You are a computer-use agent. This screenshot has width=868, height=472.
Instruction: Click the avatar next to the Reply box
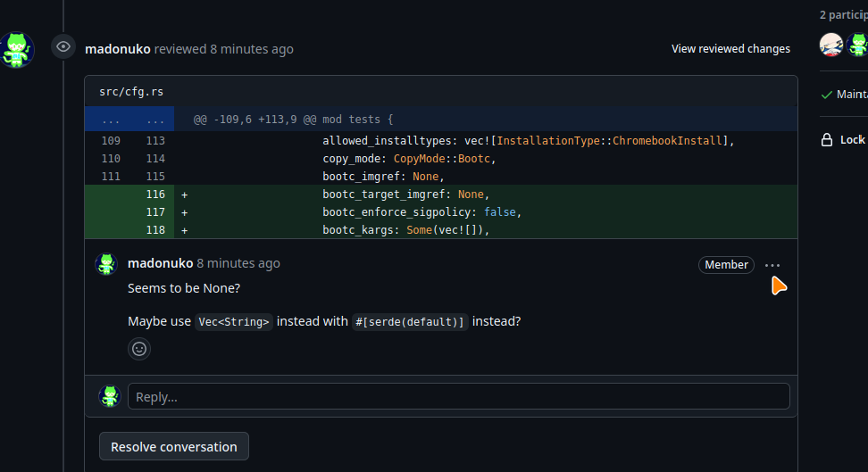pos(109,397)
